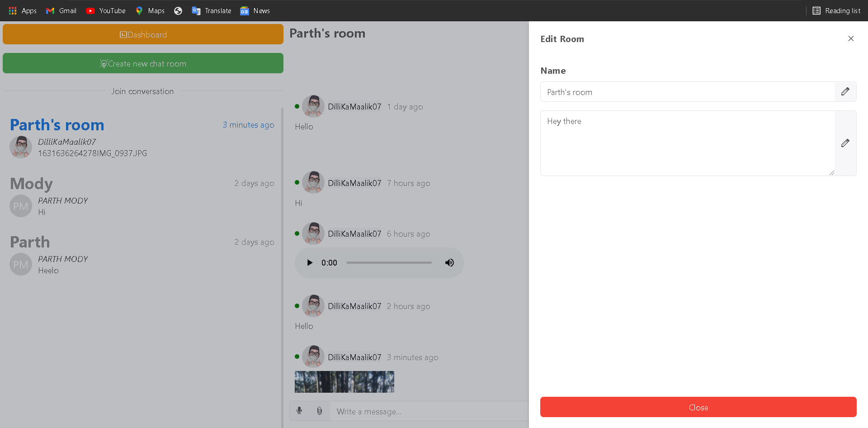Click DilliKaMaalik07 name on 2 hours ago message

pyautogui.click(x=354, y=306)
